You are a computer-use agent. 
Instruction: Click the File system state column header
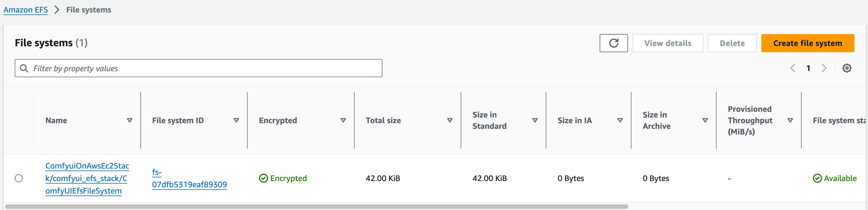click(839, 120)
